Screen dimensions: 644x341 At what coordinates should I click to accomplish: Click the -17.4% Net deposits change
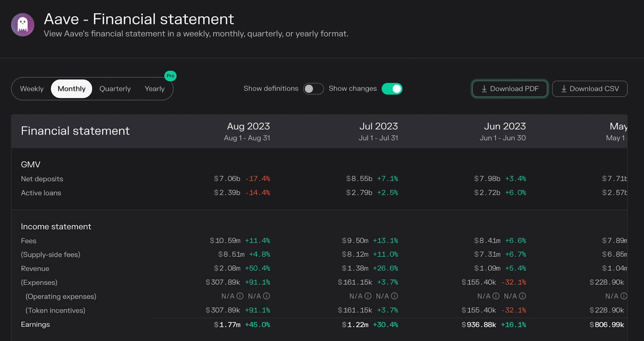coord(258,178)
